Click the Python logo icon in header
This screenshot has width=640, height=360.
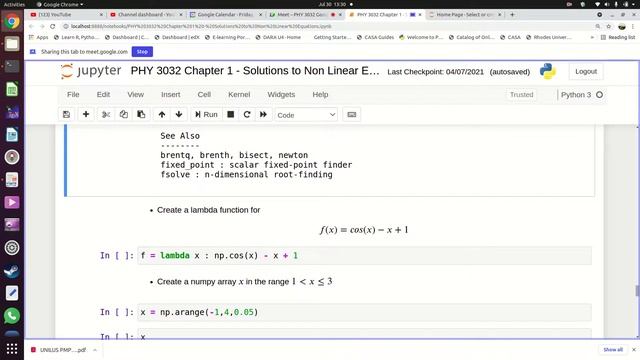point(548,71)
